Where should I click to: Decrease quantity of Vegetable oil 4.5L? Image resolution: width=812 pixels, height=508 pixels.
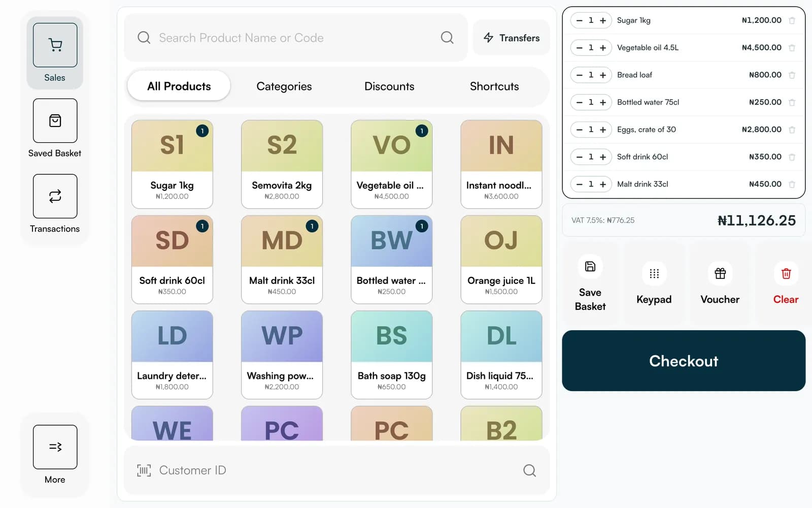pos(579,48)
